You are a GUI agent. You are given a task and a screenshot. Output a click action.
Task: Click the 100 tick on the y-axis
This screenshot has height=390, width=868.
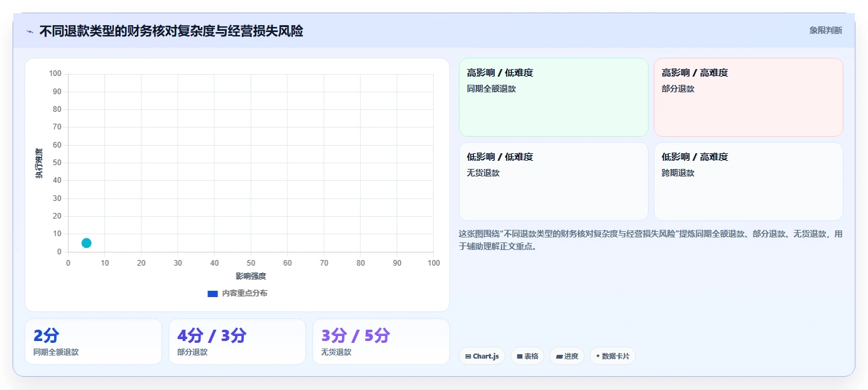[x=55, y=73]
